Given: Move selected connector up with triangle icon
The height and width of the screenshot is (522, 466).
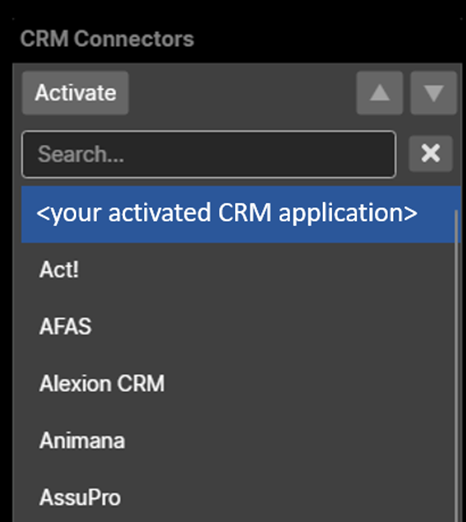Looking at the screenshot, I should coord(380,93).
